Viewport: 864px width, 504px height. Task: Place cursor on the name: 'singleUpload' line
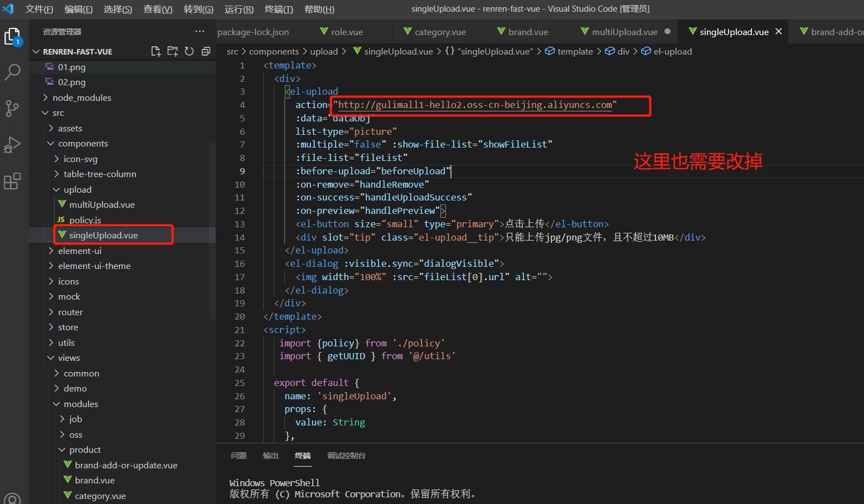click(341, 396)
